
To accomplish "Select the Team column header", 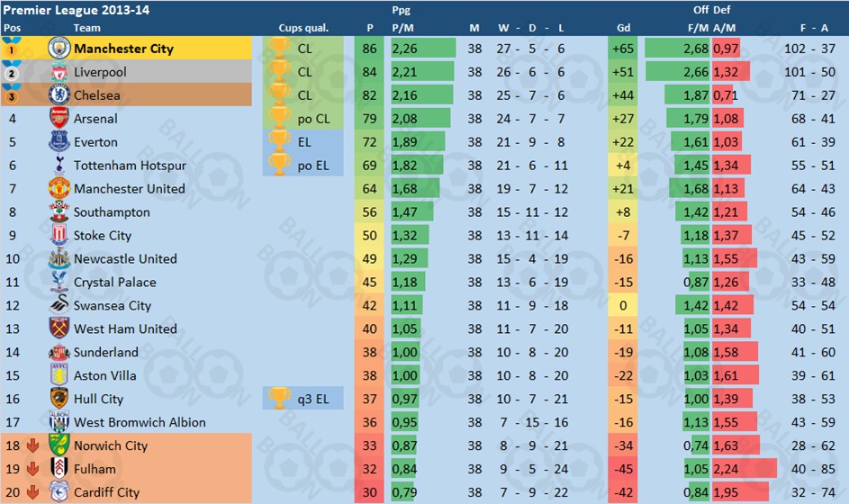I will [87, 28].
